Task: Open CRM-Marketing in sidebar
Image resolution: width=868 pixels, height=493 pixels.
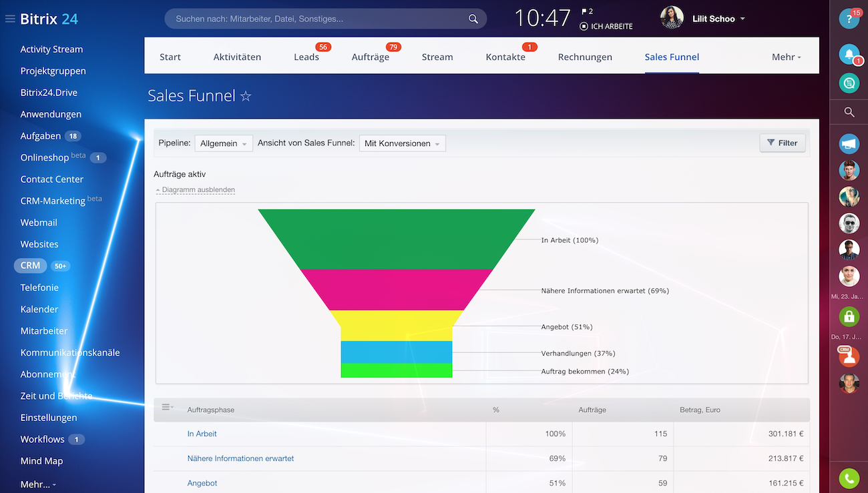Action: click(53, 201)
